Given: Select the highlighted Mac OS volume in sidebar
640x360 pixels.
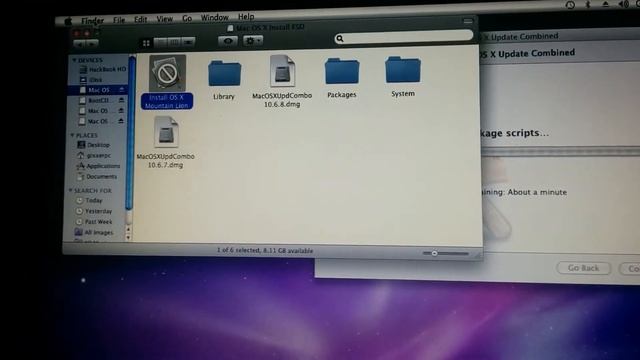Looking at the screenshot, I should point(98,90).
